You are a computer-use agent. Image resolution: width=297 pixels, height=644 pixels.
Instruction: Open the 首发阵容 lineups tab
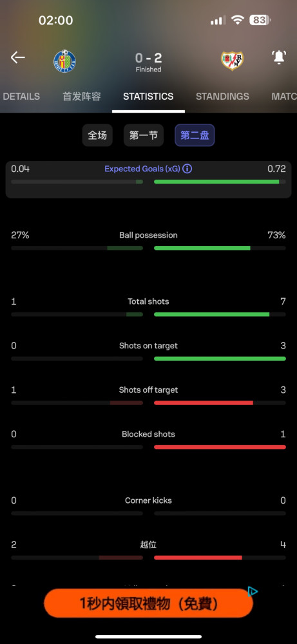coord(81,97)
